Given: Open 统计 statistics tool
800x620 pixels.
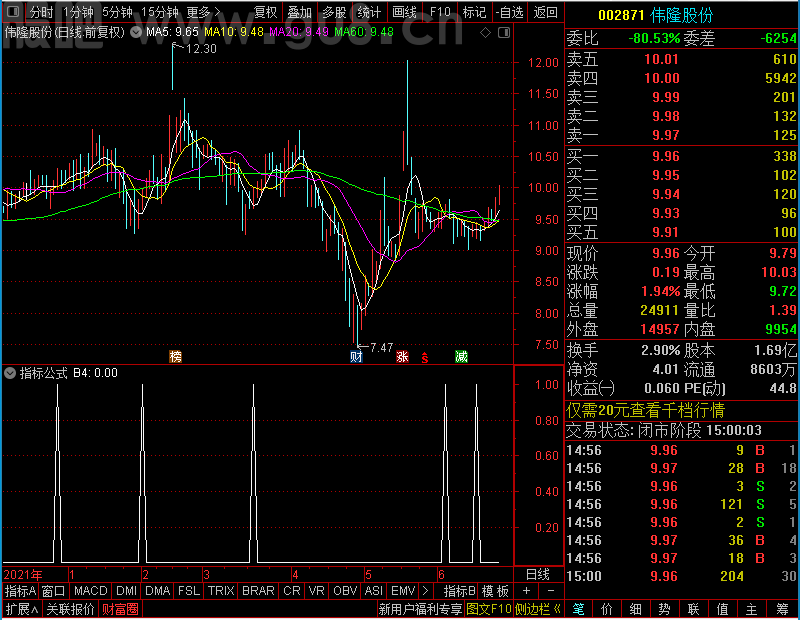Looking at the screenshot, I should pyautogui.click(x=369, y=12).
